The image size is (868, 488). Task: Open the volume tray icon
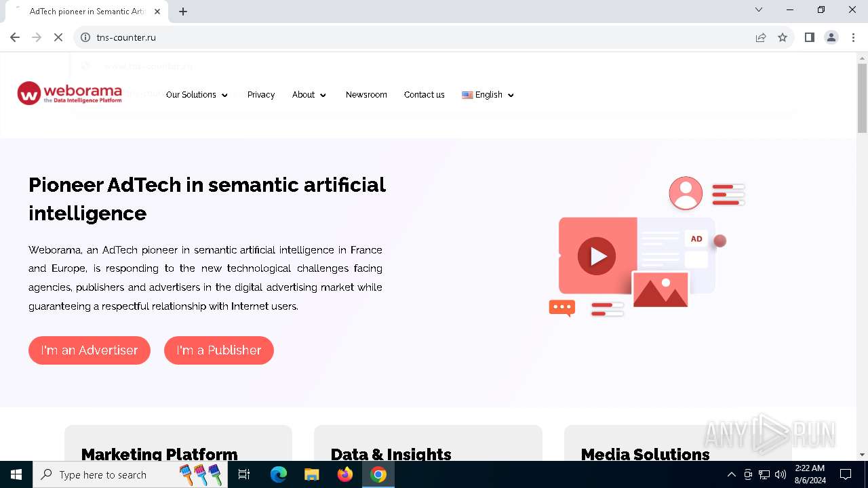click(x=781, y=474)
